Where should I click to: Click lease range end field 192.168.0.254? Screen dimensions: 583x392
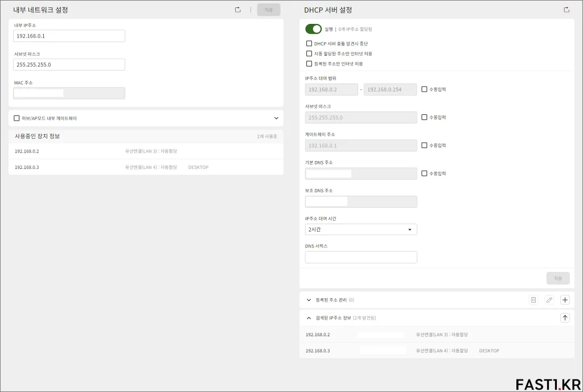[x=391, y=89]
